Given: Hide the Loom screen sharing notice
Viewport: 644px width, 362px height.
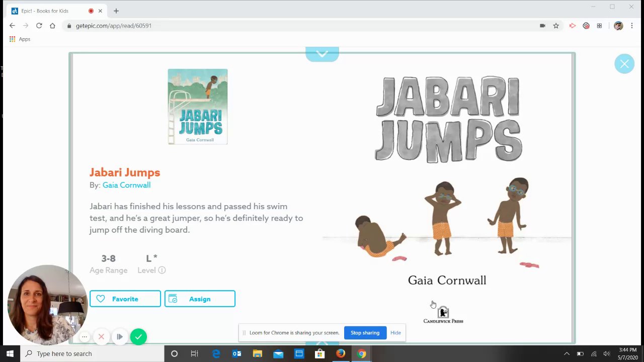Looking at the screenshot, I should pyautogui.click(x=395, y=333).
